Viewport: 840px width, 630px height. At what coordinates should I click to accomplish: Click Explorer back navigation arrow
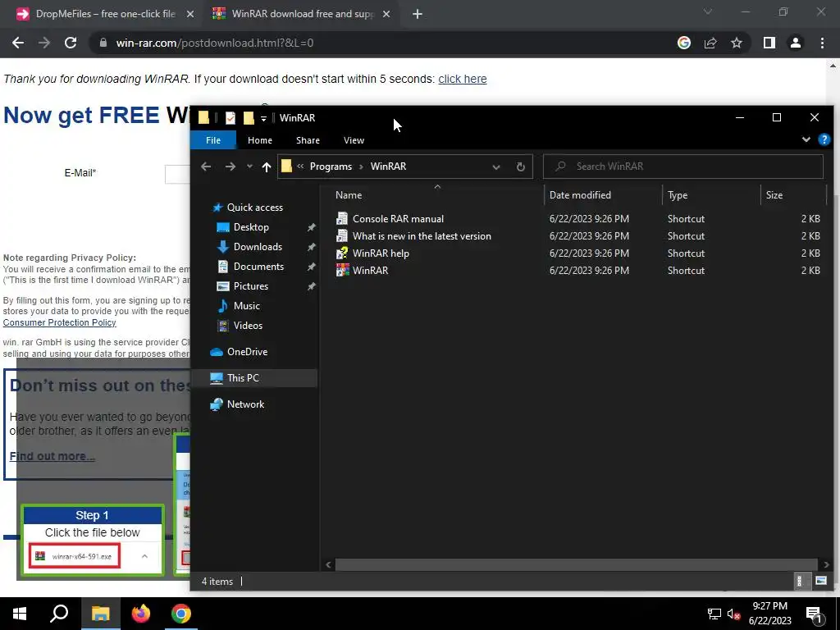coord(206,167)
